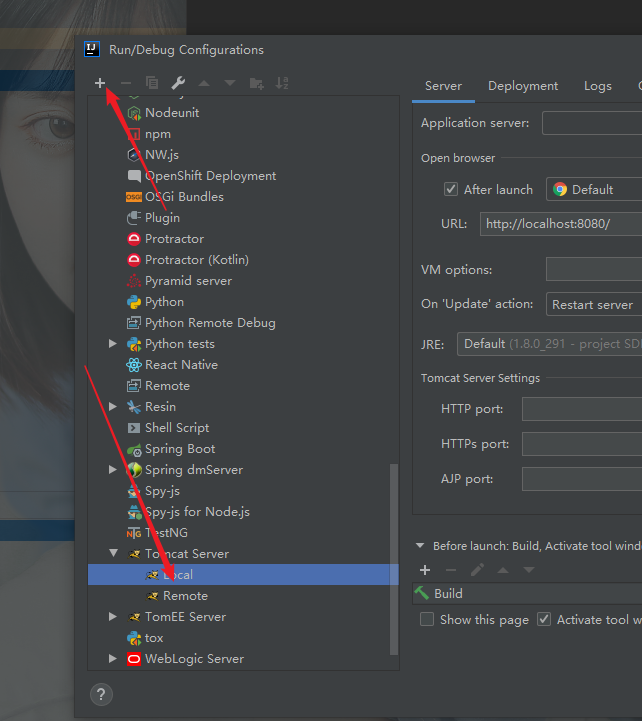Screen dimensions: 642x721
Task: Expand the TomEE Server node
Action: (113, 617)
